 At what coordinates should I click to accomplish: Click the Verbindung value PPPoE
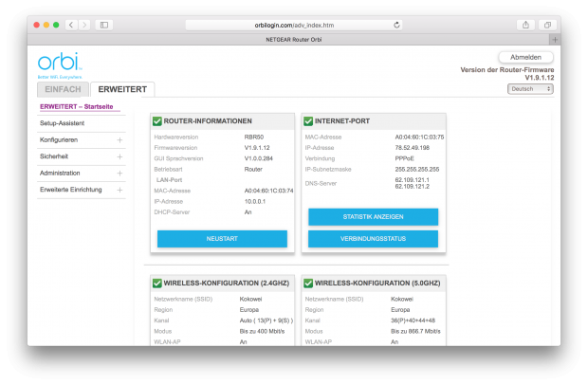click(404, 158)
